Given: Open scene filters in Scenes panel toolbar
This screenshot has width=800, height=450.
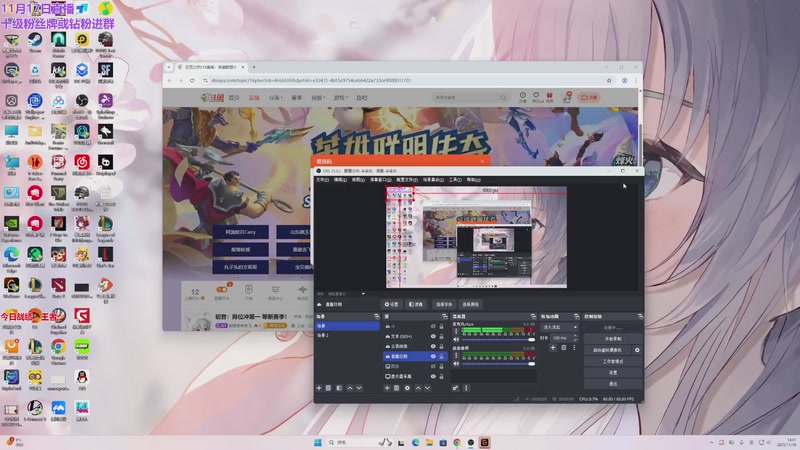Looking at the screenshot, I should [x=339, y=388].
